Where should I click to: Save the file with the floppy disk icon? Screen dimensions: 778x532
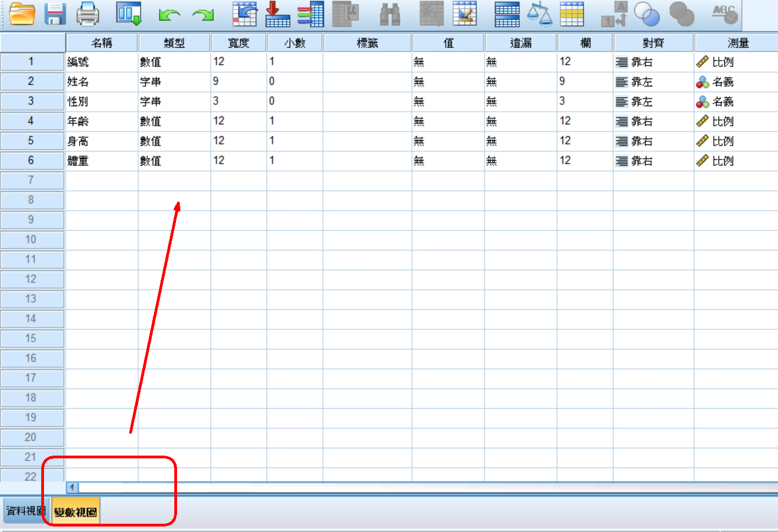pyautogui.click(x=55, y=14)
